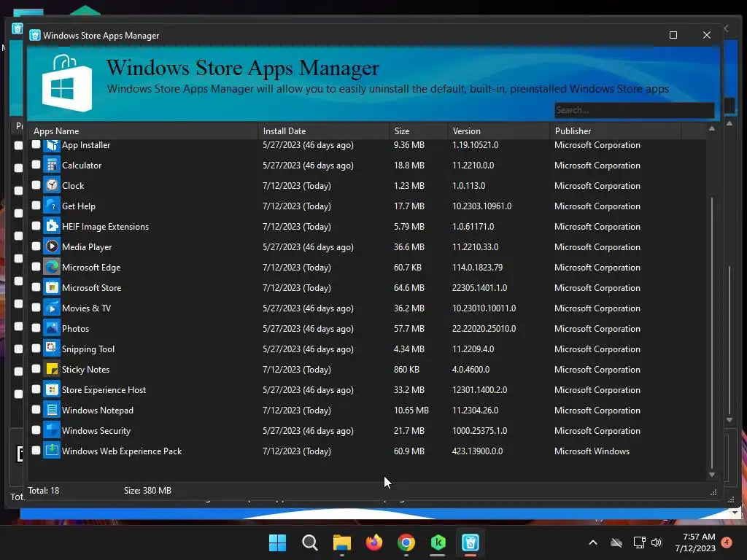Check the Movies & TV checkbox
Viewport: 747px width, 560px height.
click(36, 308)
